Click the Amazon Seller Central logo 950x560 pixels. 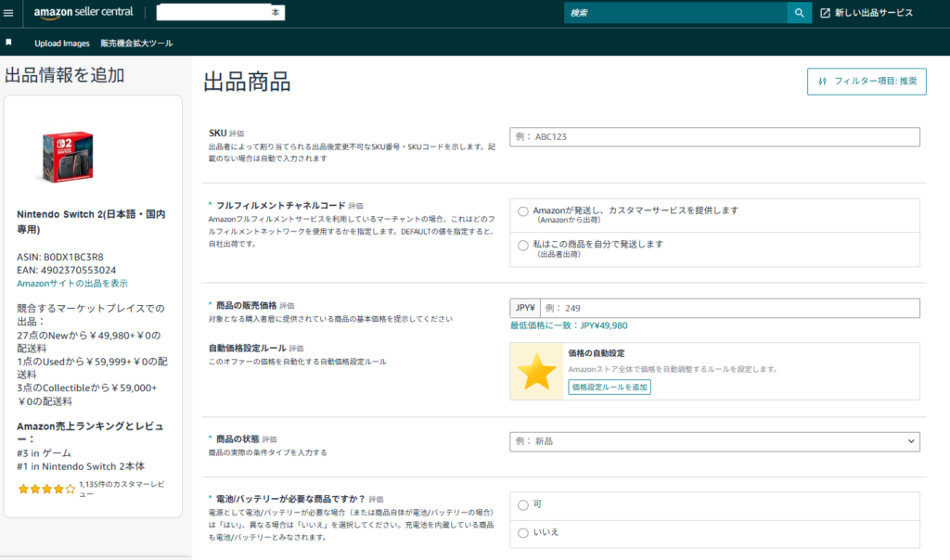83,13
